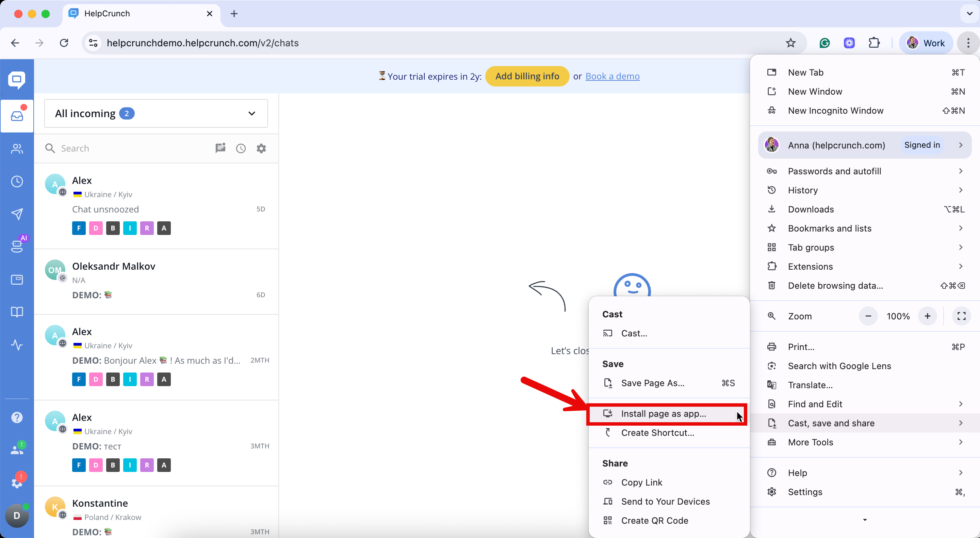Select Print... menu item
Viewport: 980px width, 538px height.
tap(864, 347)
